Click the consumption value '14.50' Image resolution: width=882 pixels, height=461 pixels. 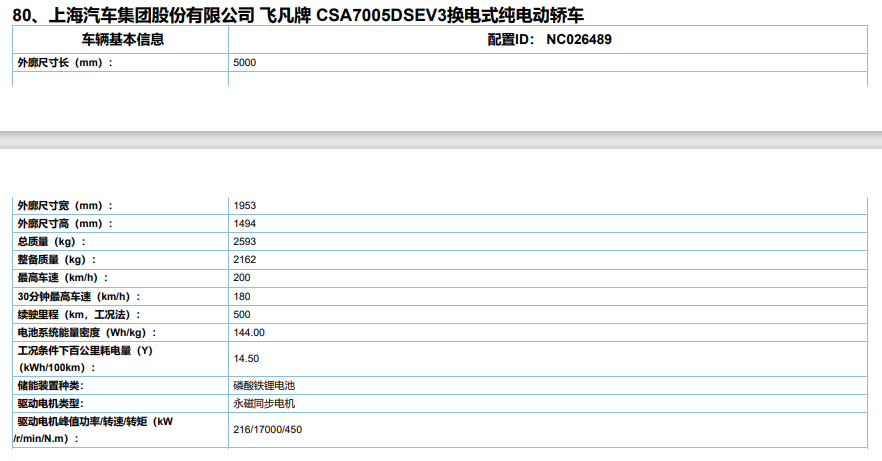[246, 358]
